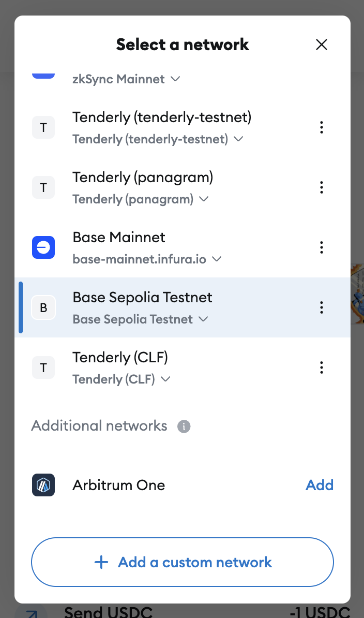Open three-dot menu for Tenderly (CLF)
This screenshot has width=364, height=618.
(x=322, y=367)
